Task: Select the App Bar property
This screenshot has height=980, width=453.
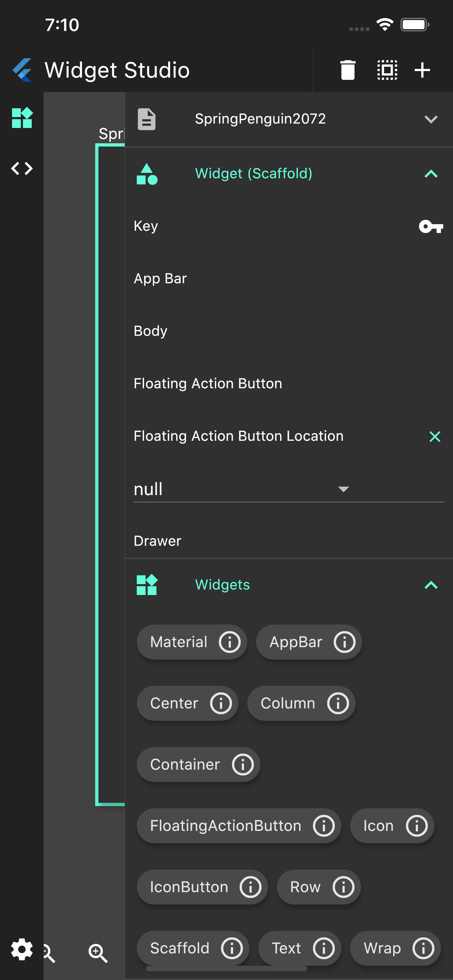Action: [160, 279]
